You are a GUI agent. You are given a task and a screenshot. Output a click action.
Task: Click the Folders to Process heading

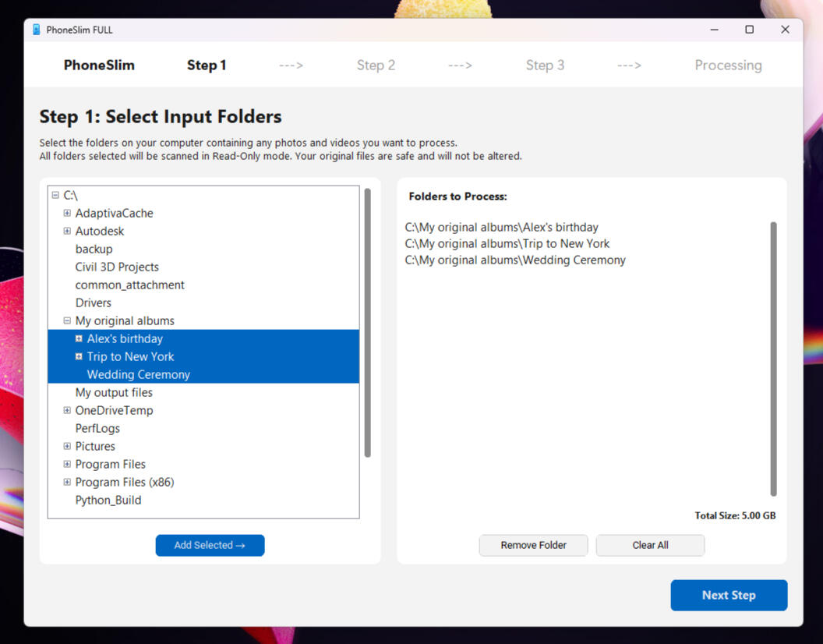click(x=457, y=196)
